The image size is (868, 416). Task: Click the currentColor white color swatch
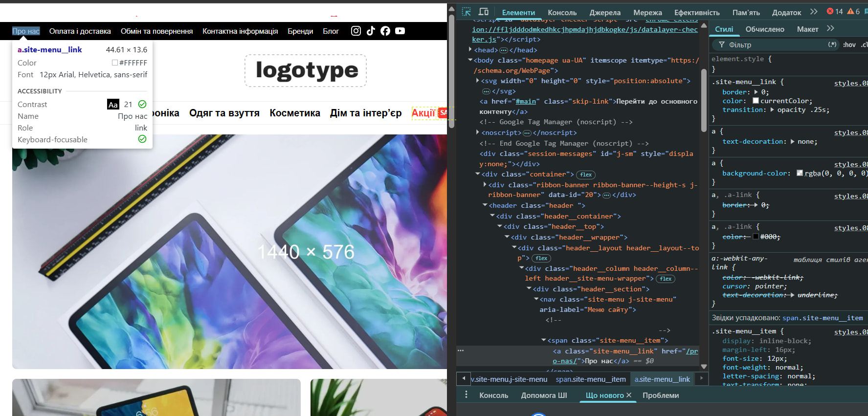[x=756, y=101]
